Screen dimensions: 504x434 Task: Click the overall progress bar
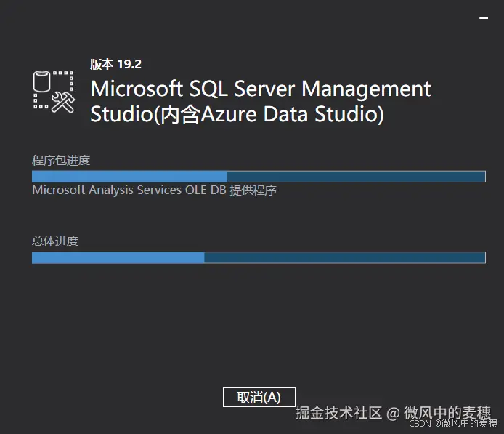[x=259, y=257]
